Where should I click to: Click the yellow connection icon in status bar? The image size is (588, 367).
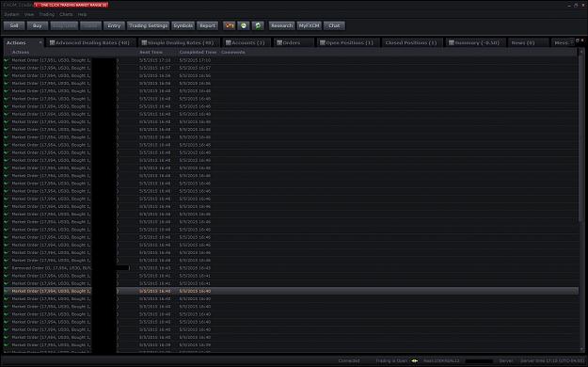(414, 360)
